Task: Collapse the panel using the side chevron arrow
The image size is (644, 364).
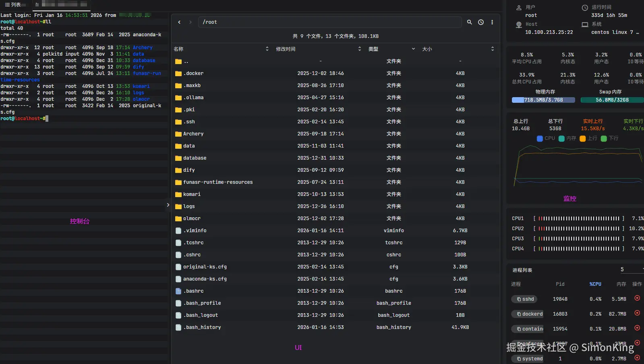Action: [168, 205]
